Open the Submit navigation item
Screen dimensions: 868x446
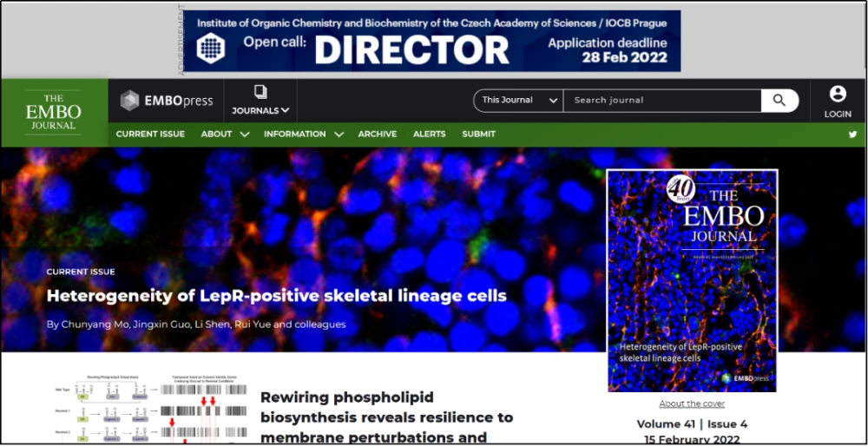click(x=478, y=134)
